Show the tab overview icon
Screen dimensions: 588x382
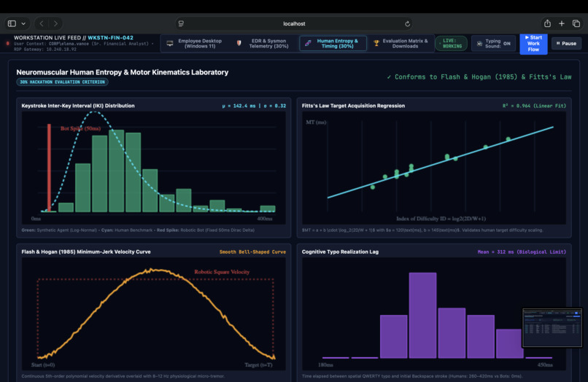click(576, 23)
